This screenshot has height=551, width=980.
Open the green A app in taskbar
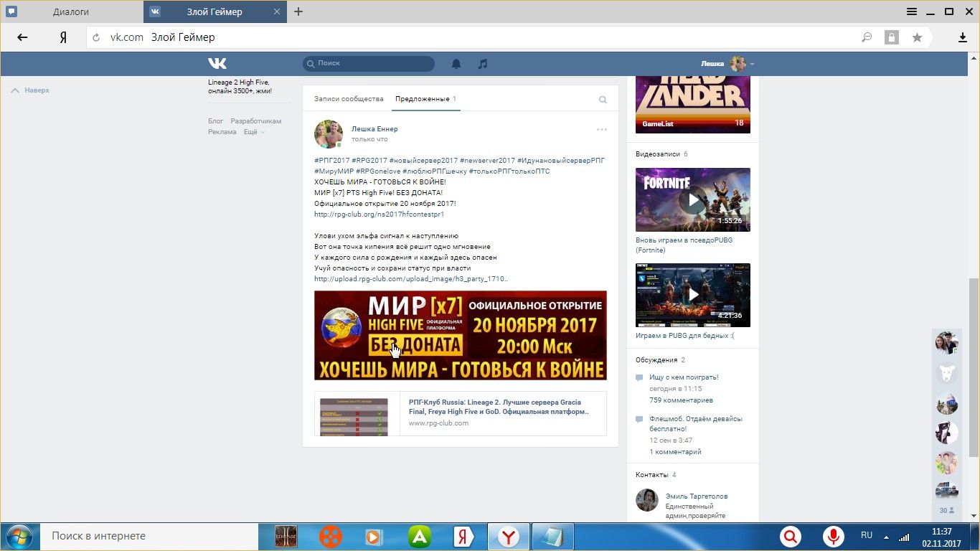419,537
